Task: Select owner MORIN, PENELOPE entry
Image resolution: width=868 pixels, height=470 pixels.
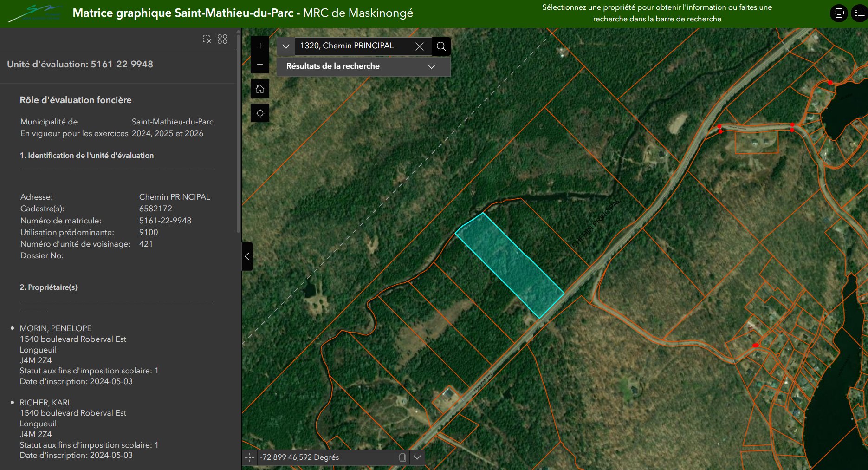Action: pyautogui.click(x=56, y=328)
